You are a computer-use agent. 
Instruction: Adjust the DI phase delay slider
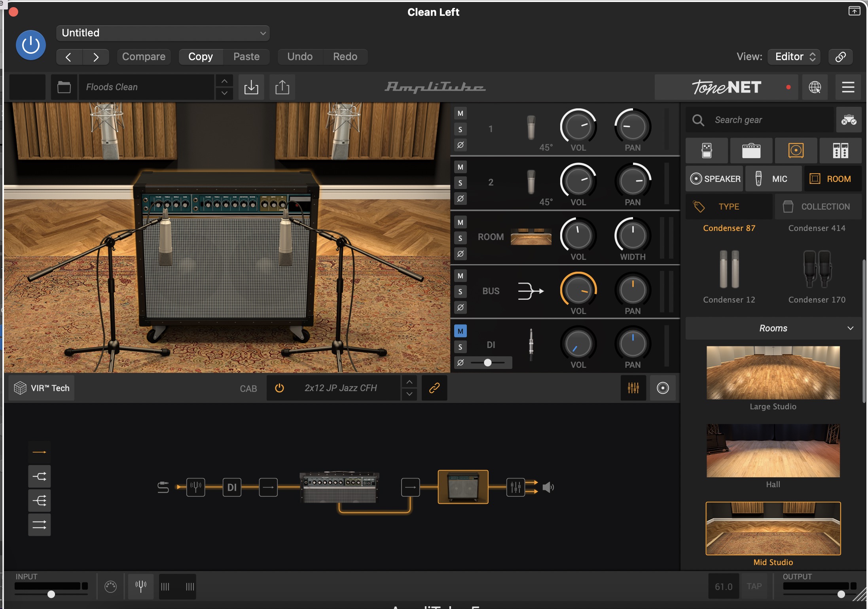pos(487,363)
